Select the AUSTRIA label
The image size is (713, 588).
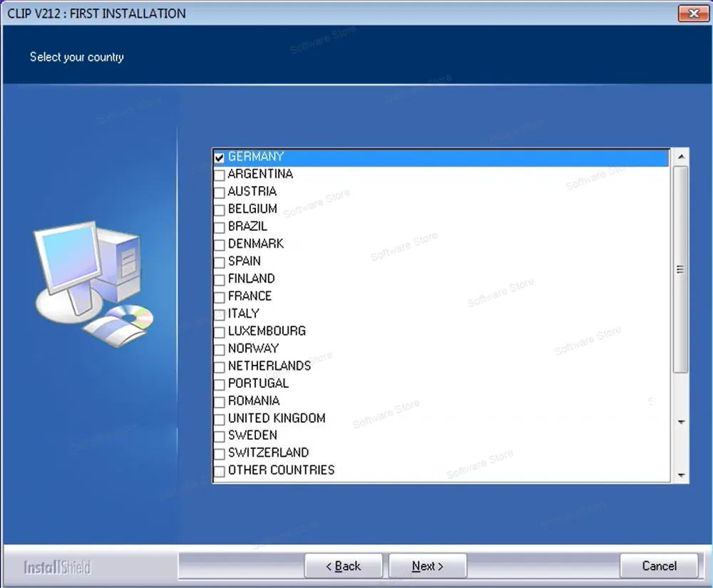click(252, 191)
